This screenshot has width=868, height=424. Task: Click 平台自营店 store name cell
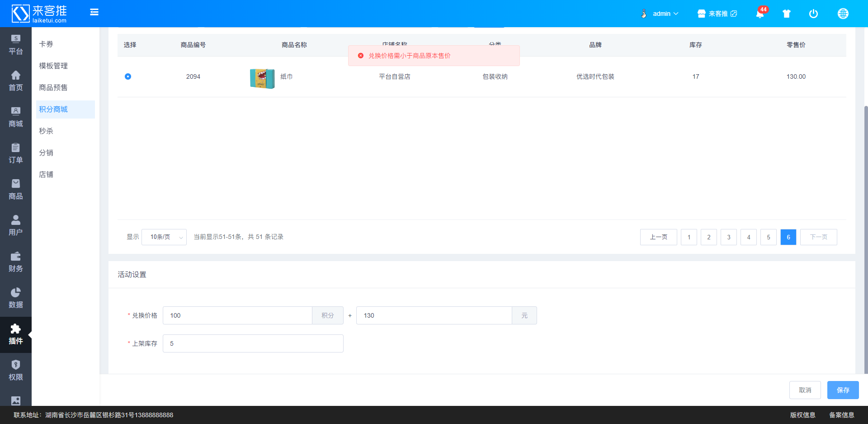(395, 76)
